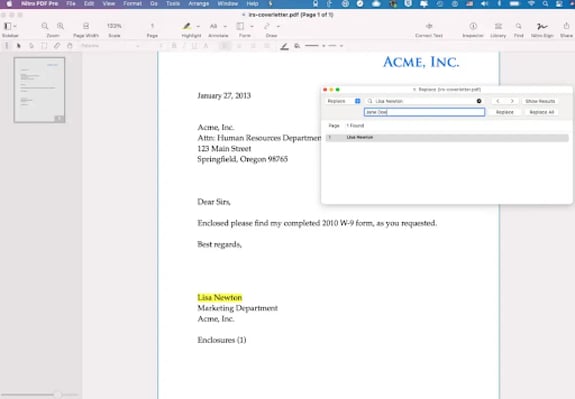Select the rectangle selection tool

click(44, 46)
